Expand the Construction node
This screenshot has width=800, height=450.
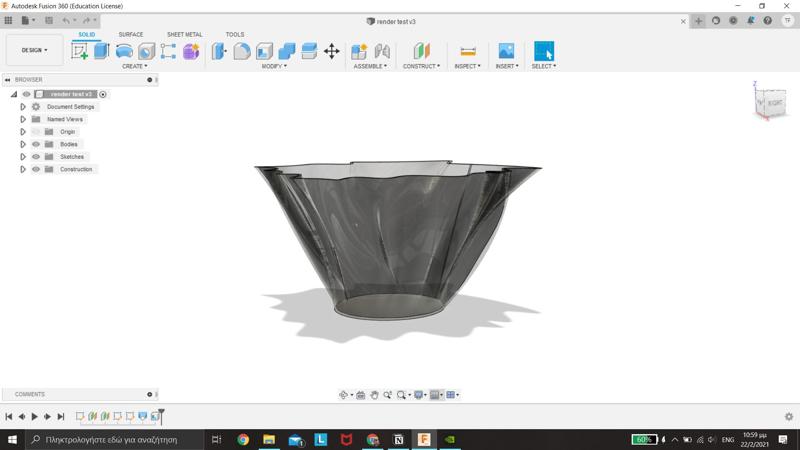coord(23,169)
